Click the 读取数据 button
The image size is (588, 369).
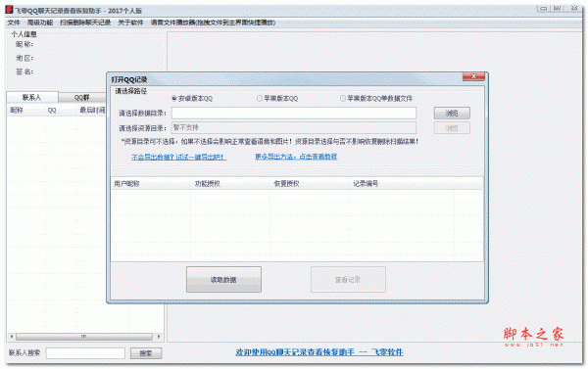223,280
